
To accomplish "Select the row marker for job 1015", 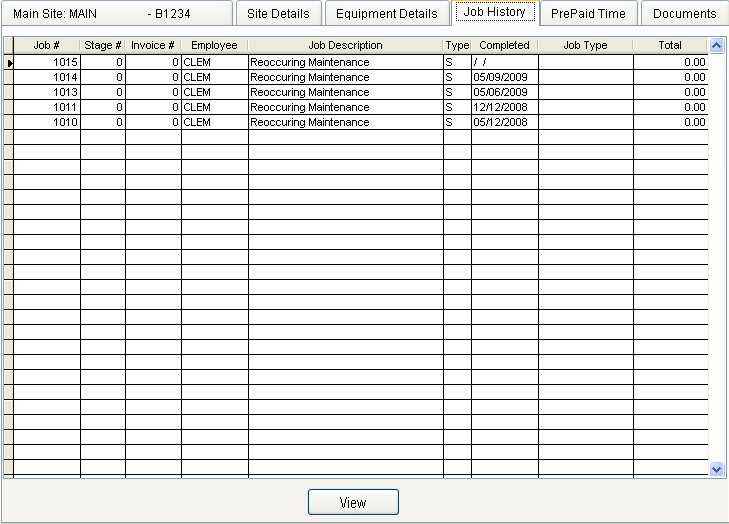I will coord(9,63).
